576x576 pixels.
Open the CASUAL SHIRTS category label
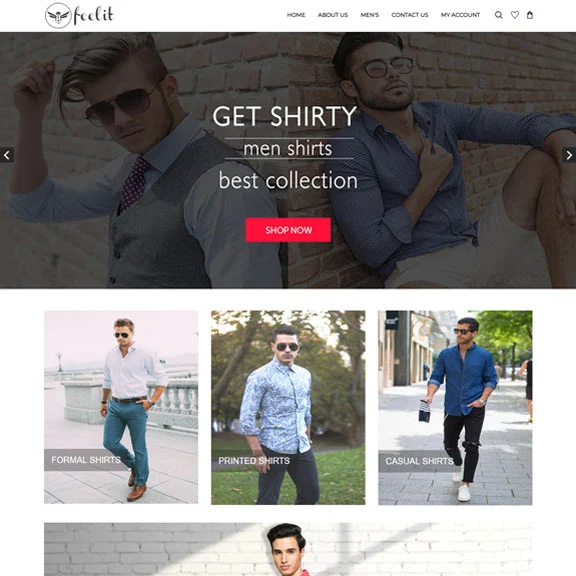[x=419, y=461]
